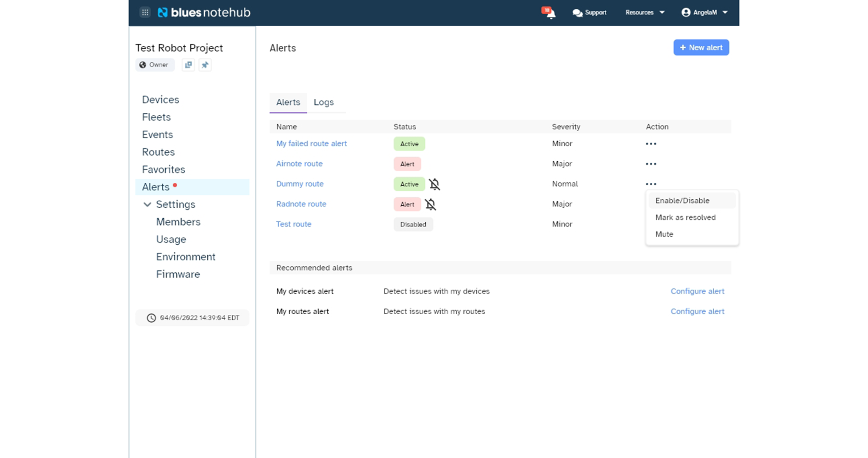Open Members under Settings
The image size is (868, 458).
178,222
